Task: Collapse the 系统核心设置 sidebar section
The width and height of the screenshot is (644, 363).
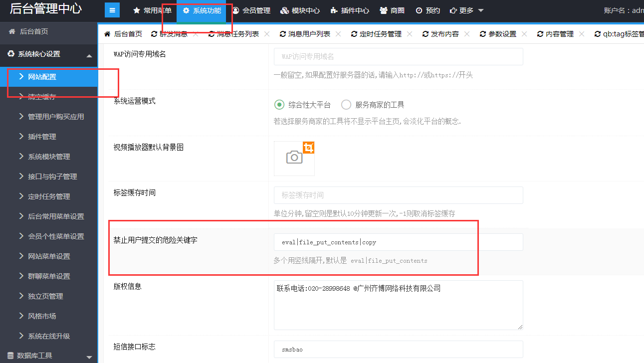Action: (x=89, y=55)
